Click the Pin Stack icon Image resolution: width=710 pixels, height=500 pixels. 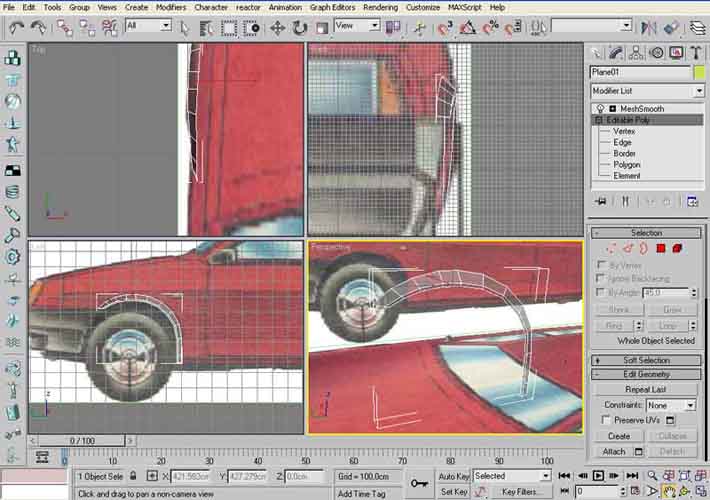pos(601,201)
